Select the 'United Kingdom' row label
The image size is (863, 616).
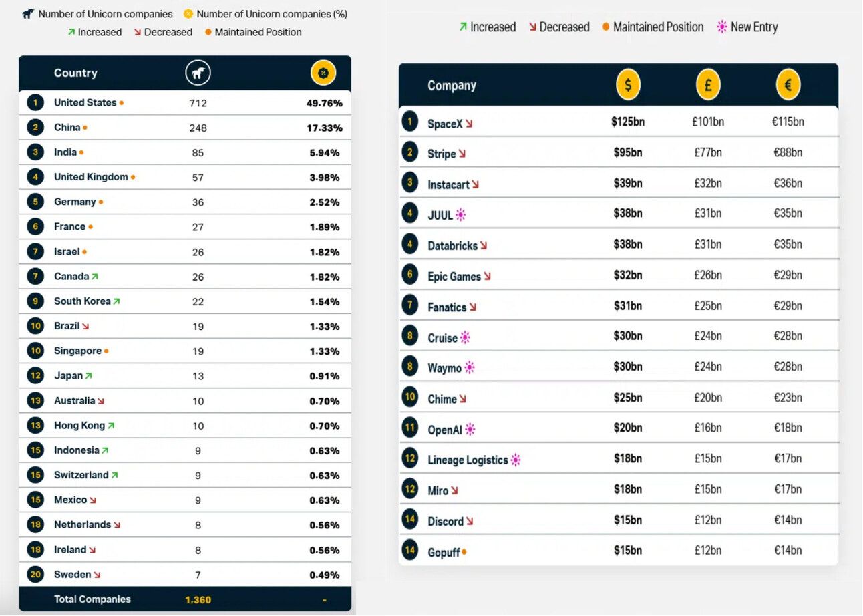click(x=91, y=177)
